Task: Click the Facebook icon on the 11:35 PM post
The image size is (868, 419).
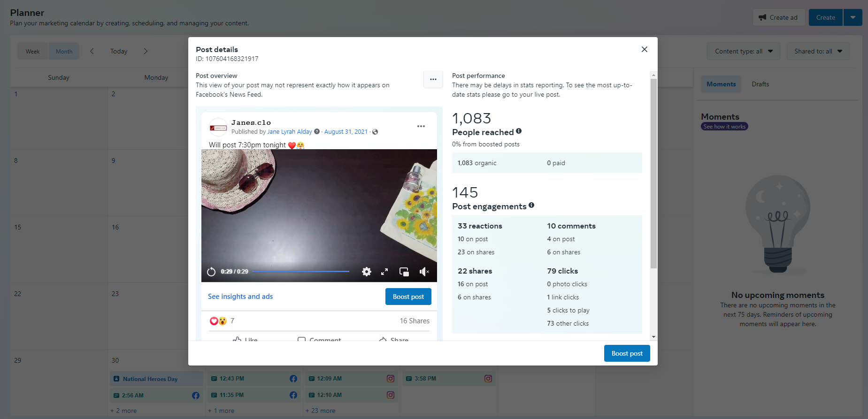Action: coord(293,395)
